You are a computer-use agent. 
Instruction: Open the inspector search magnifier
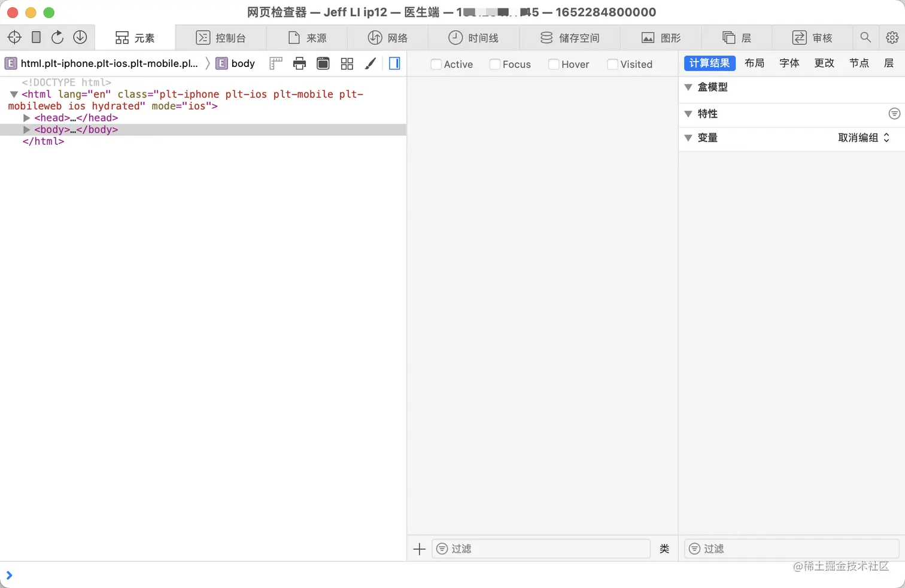pyautogui.click(x=865, y=37)
